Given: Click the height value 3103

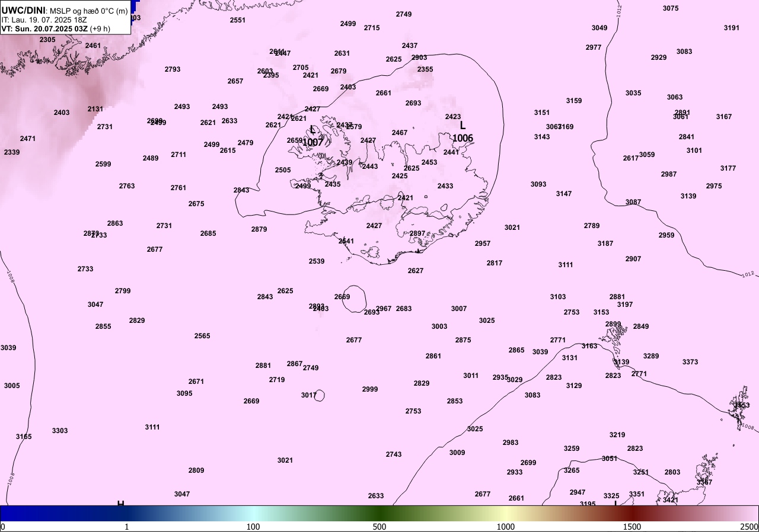Looking at the screenshot, I should [x=558, y=297].
